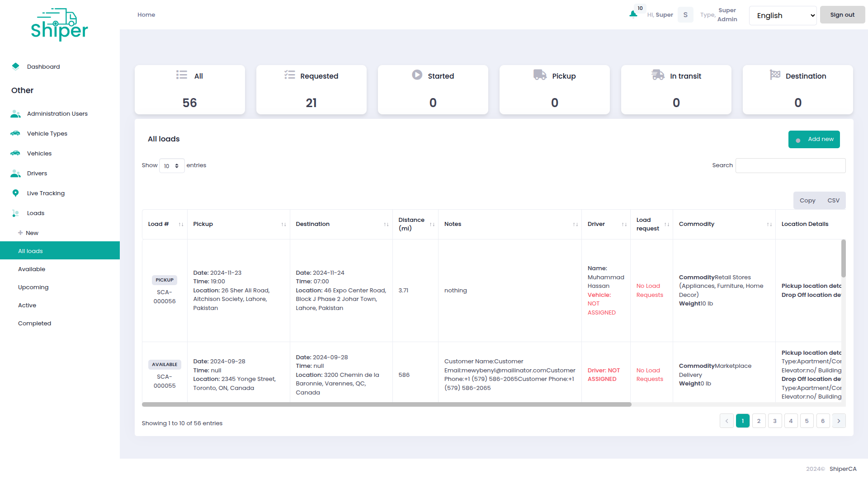Open the Super Admin avatar icon

685,14
